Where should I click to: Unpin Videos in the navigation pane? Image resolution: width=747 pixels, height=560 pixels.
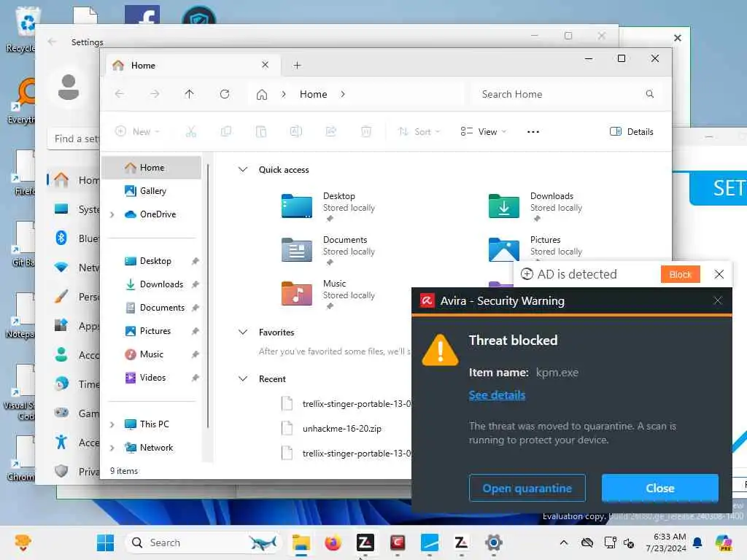tap(195, 378)
